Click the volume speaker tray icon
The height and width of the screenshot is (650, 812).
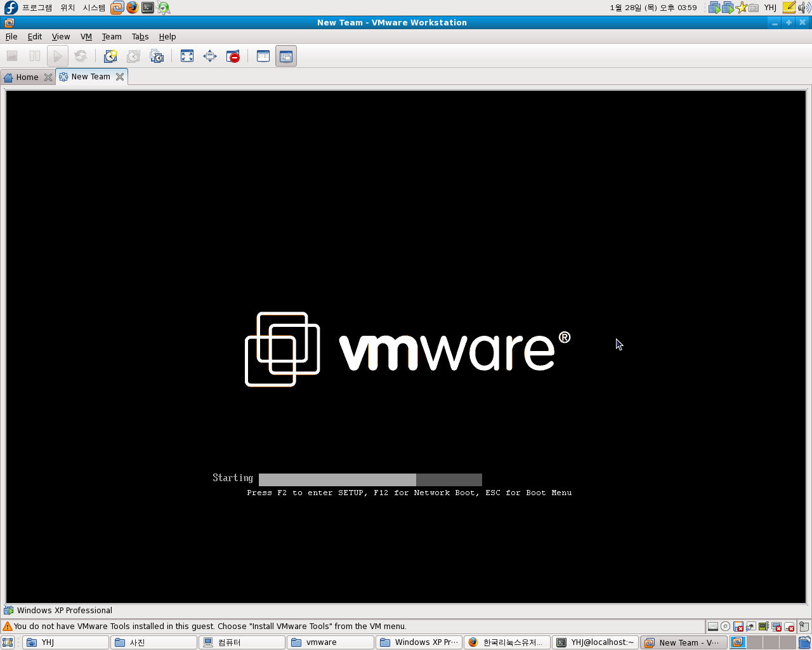pos(803,8)
